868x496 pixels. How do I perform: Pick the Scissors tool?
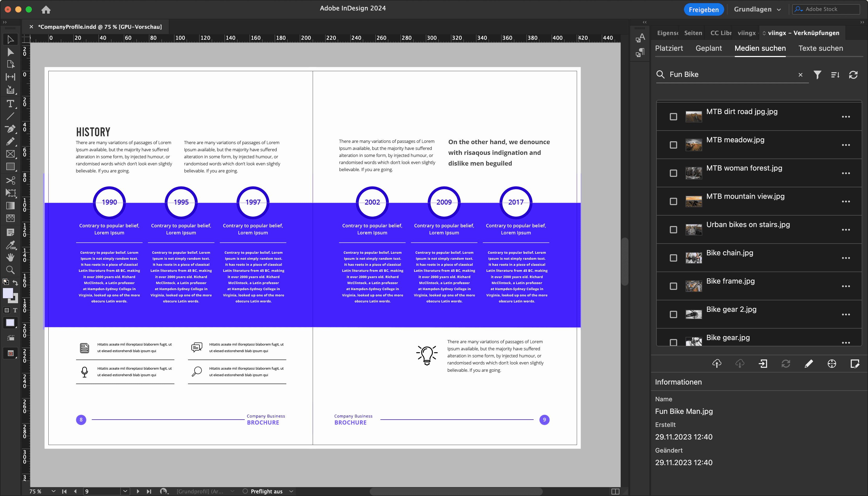coord(10,180)
